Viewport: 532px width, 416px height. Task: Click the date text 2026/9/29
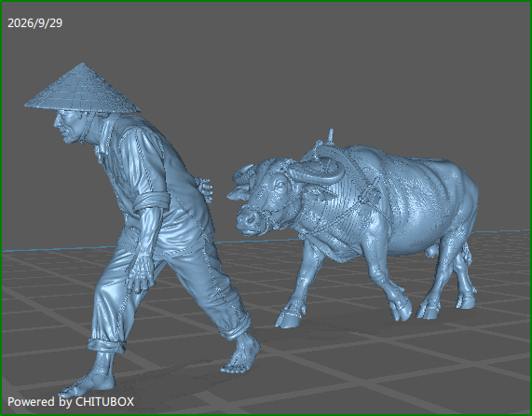click(35, 23)
